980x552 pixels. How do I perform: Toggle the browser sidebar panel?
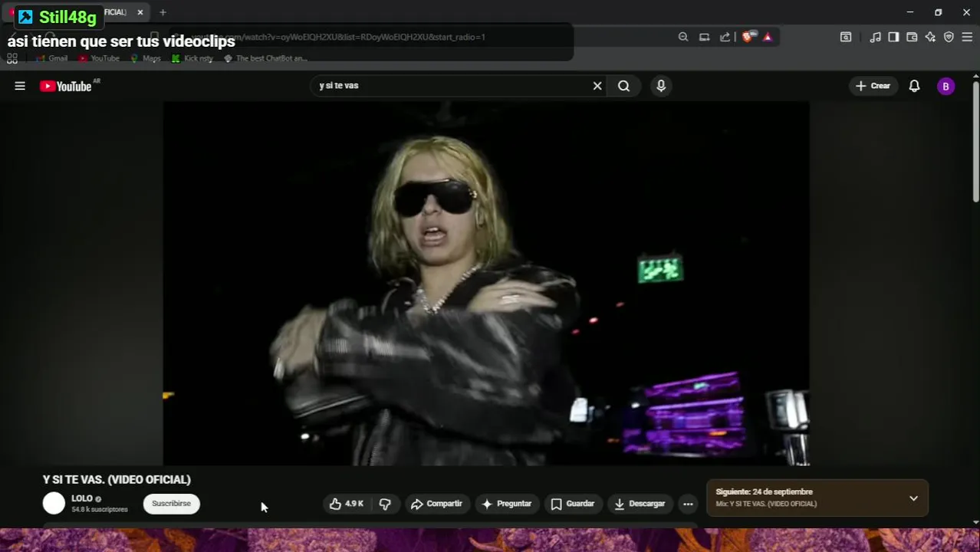coord(893,37)
